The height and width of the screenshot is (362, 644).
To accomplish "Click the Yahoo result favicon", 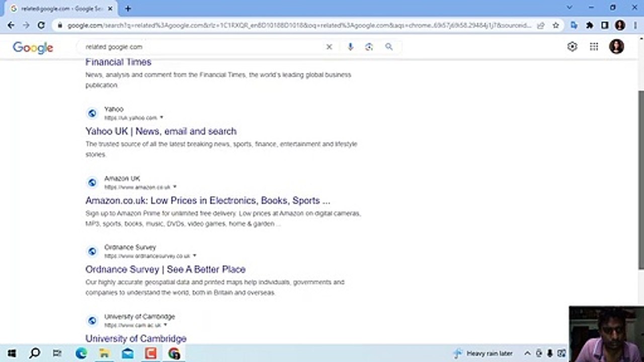I will click(92, 113).
